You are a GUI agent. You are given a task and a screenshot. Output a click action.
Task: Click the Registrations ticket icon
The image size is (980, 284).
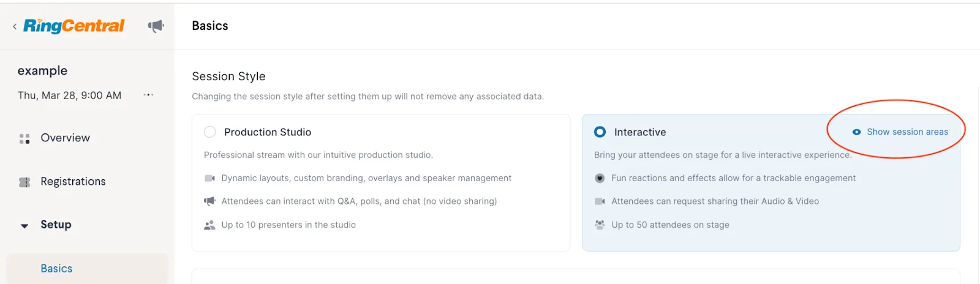(x=24, y=182)
